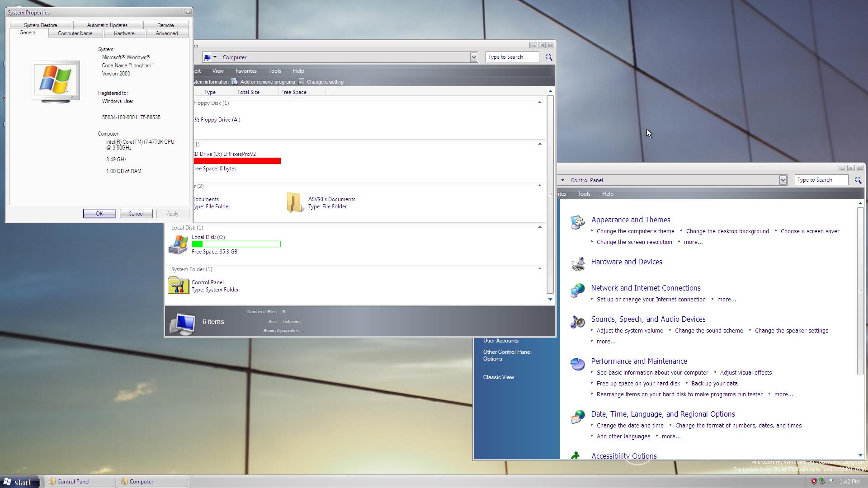
Task: Switch to the Hardware tab
Action: coord(124,33)
